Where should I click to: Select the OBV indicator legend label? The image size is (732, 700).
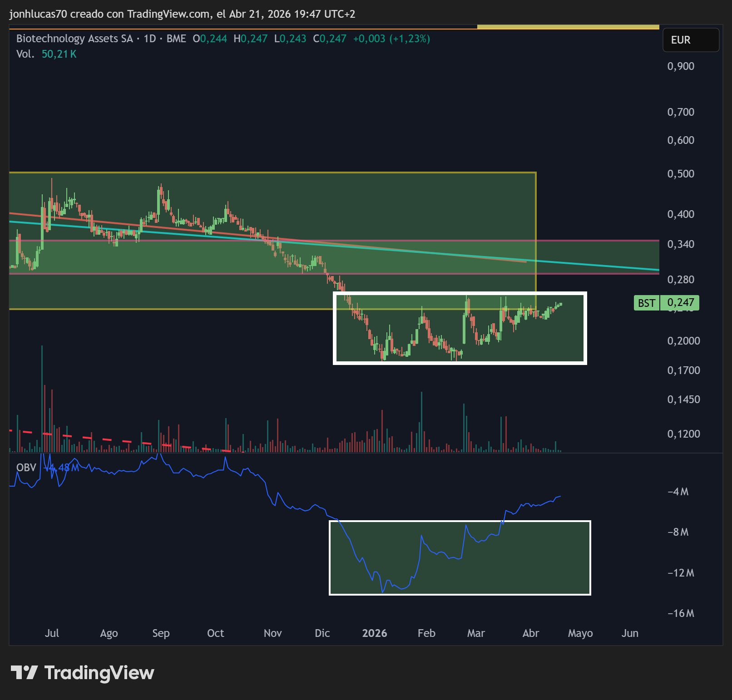26,468
